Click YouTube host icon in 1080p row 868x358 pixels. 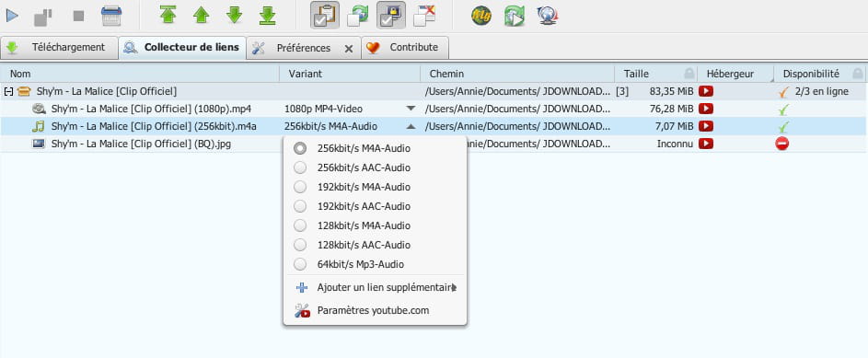[706, 109]
